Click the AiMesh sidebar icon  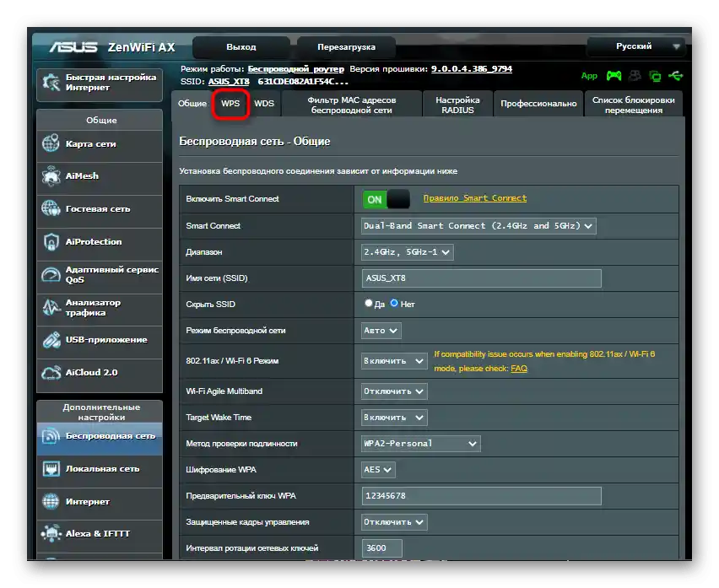(51, 176)
